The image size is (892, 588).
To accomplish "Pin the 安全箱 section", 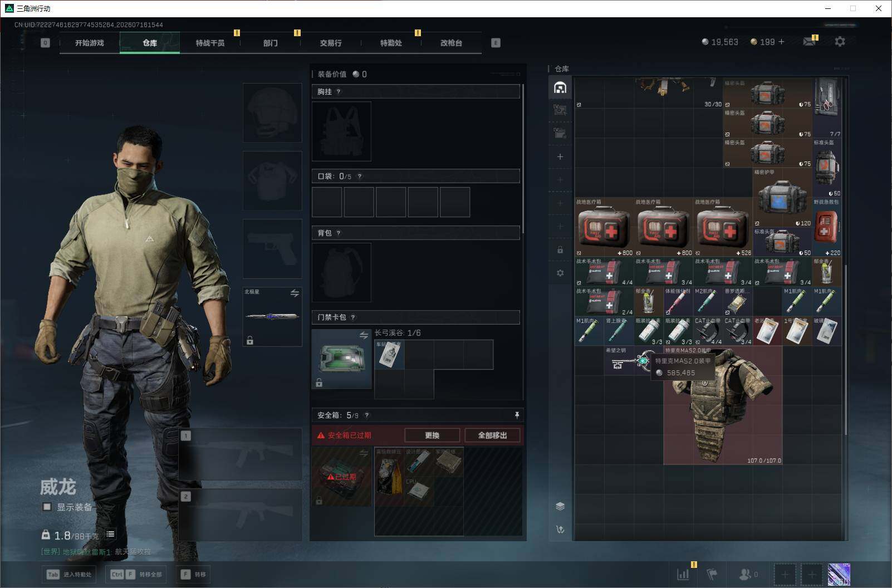I will pyautogui.click(x=517, y=415).
